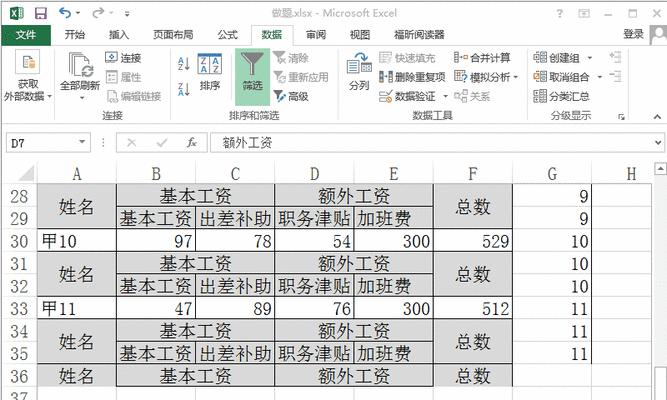
Task: Click the Excel application icon
Action: point(17,13)
